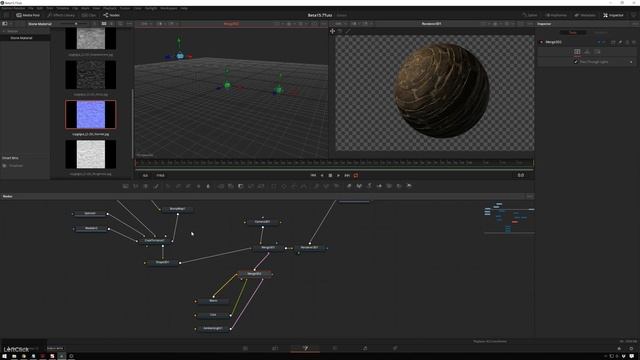The width and height of the screenshot is (640, 360).
Task: Add a pRender node from the toolbar
Action: [x=336, y=186]
